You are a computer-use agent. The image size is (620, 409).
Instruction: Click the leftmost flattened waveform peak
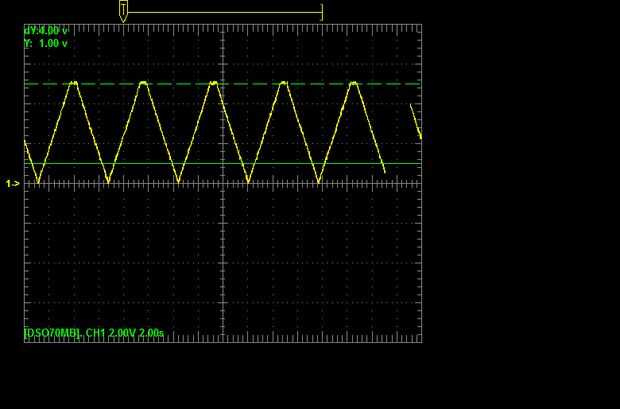click(x=74, y=83)
